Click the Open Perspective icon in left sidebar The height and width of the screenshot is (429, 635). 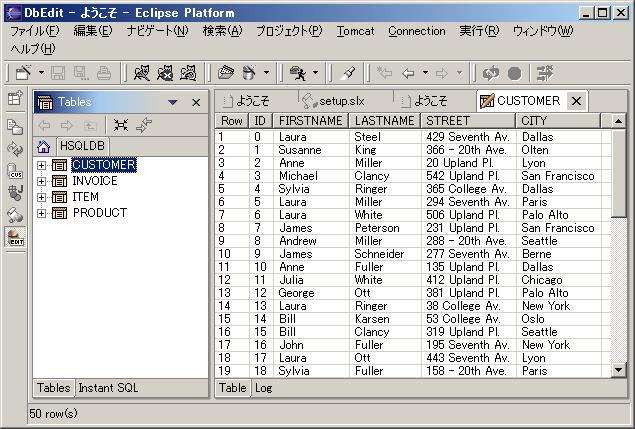[15, 98]
